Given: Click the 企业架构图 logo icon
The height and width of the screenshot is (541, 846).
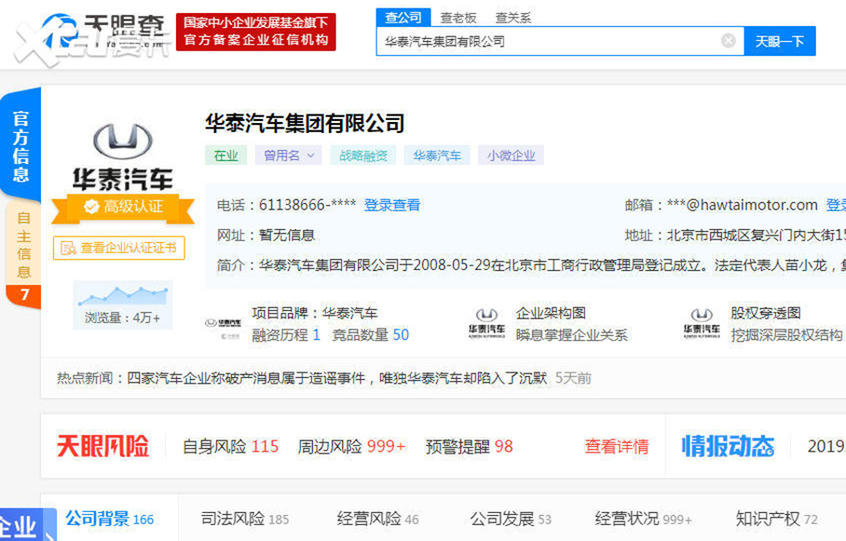Looking at the screenshot, I should tap(487, 323).
